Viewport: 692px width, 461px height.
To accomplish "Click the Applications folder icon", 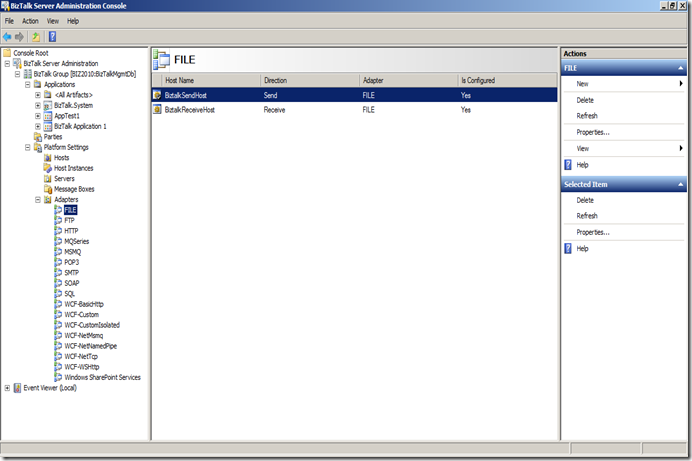I will pyautogui.click(x=38, y=84).
